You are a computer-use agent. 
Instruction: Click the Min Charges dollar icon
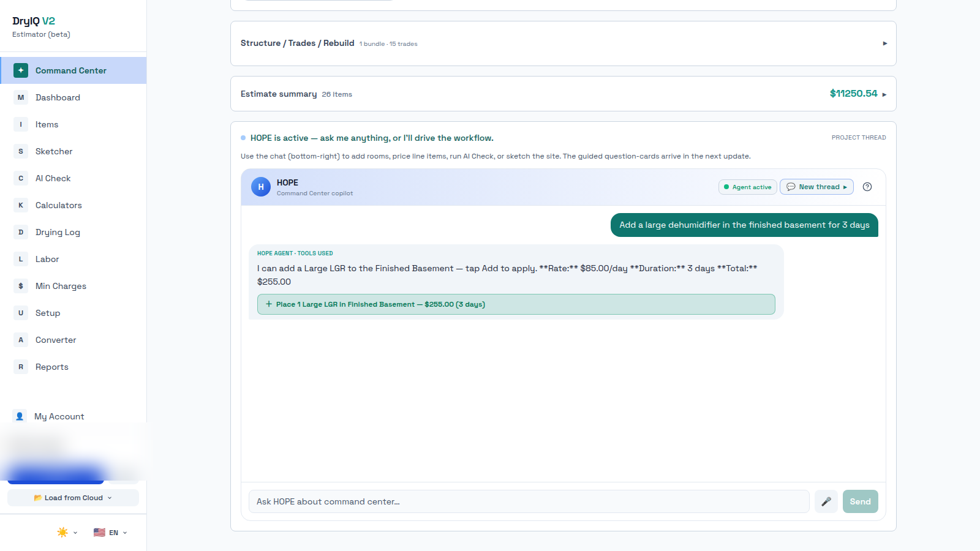coord(21,286)
